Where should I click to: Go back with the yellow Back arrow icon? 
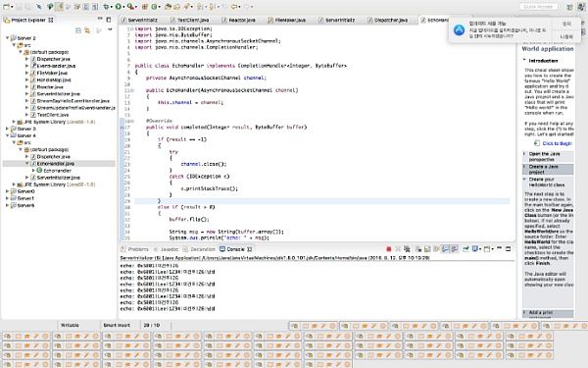click(233, 7)
